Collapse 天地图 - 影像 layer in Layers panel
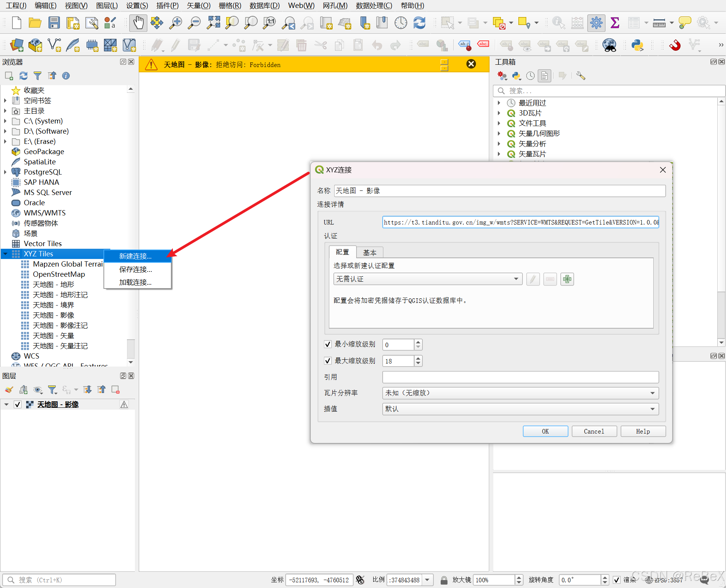 (x=6, y=404)
